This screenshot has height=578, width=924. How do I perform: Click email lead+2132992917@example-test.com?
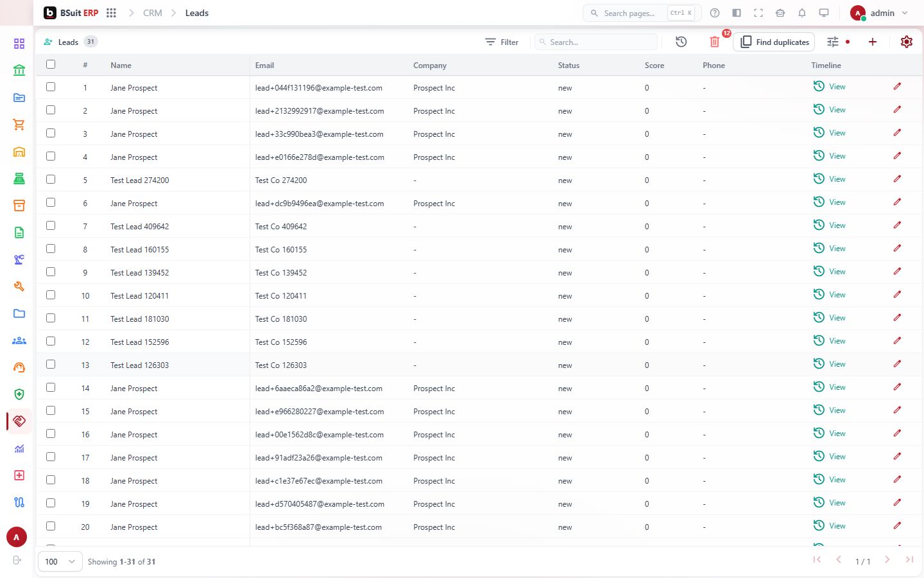320,111
